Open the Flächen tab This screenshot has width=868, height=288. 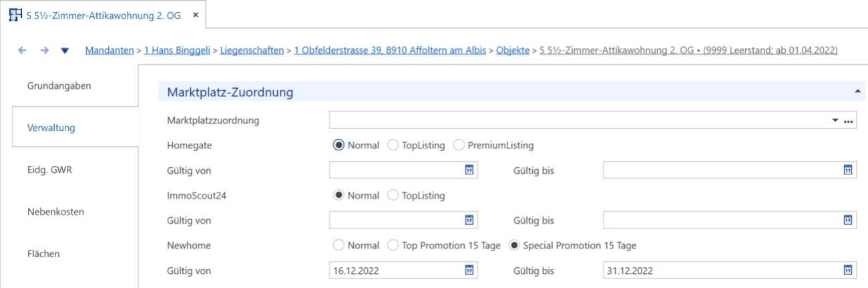pos(43,254)
